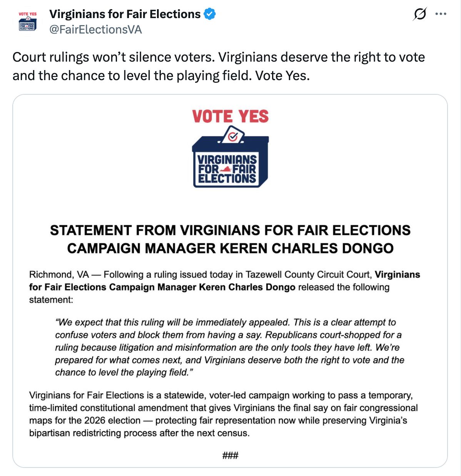Viewport: 461px width, 476px height.
Task: Open the Virginians for Fair Elections display name
Action: pos(125,14)
